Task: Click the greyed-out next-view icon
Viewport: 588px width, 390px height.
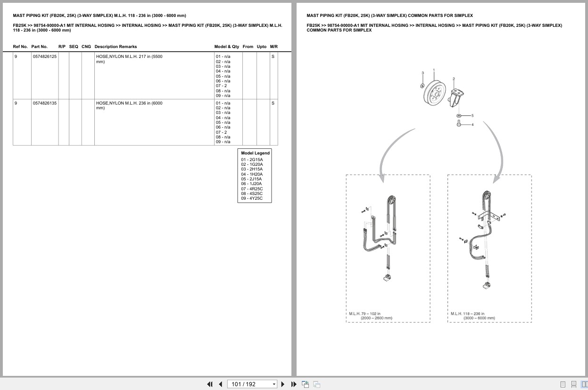Action: click(x=317, y=384)
